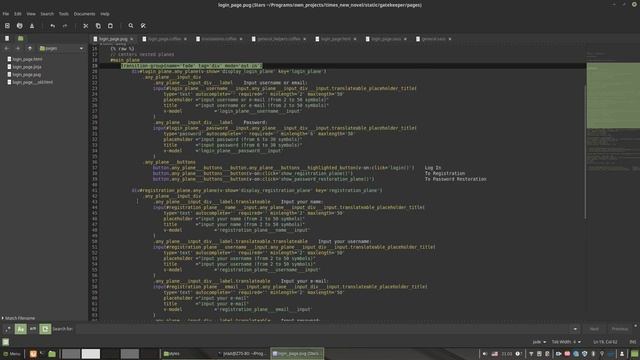Toggle the Match Case 'Aa' search option
The width and height of the screenshot is (640, 360).
[20, 329]
